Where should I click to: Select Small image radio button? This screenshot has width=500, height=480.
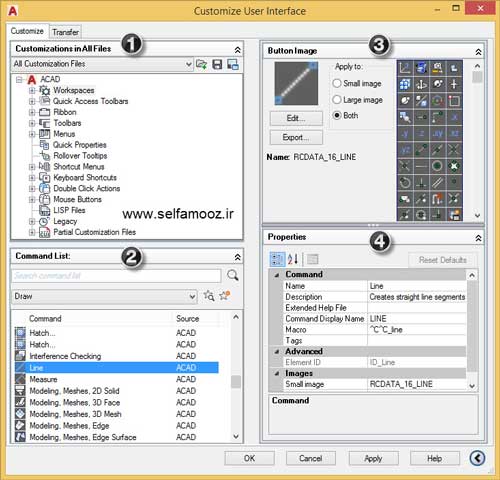tap(337, 83)
